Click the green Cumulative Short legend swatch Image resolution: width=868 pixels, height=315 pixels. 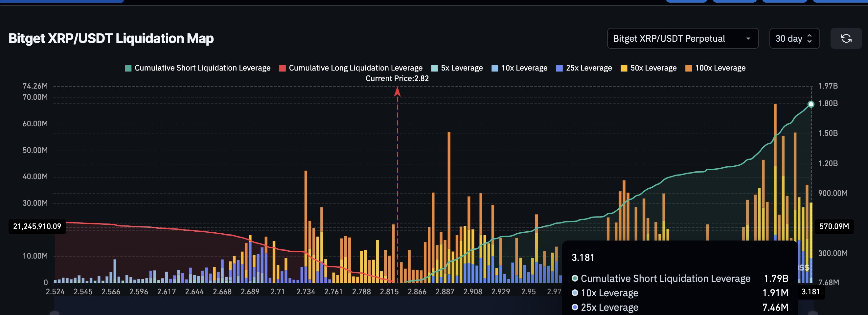click(x=128, y=68)
